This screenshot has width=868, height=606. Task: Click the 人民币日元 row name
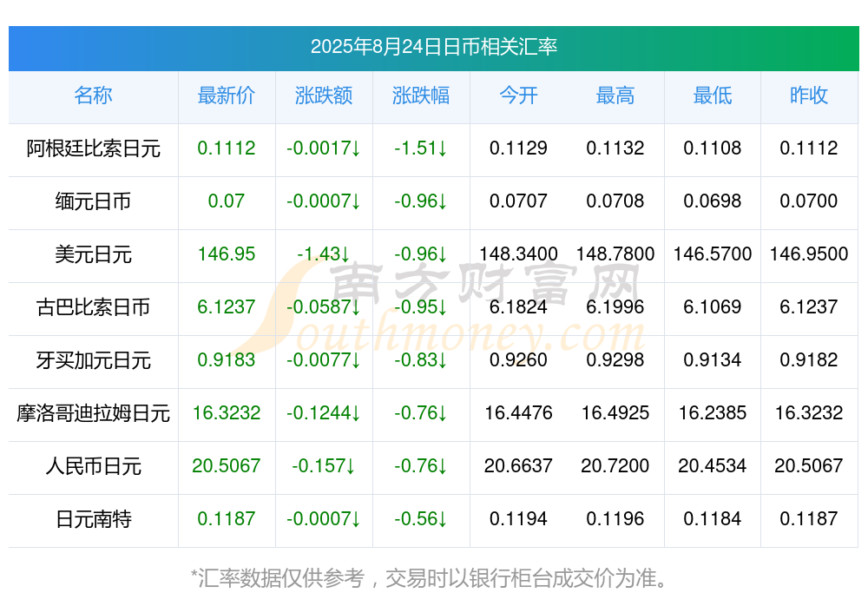click(x=93, y=466)
